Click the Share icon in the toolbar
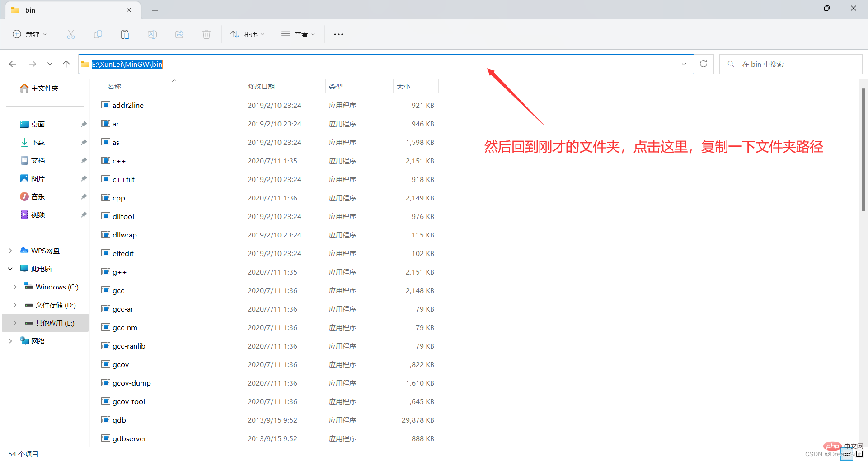 [179, 34]
